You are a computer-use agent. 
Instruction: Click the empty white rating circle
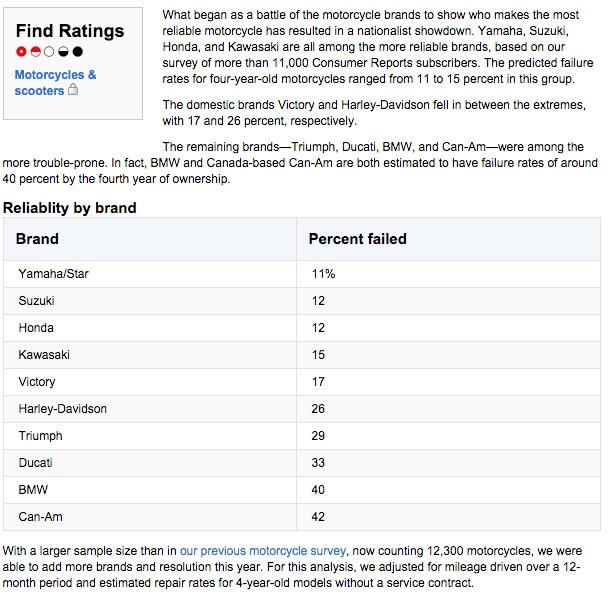(50, 52)
